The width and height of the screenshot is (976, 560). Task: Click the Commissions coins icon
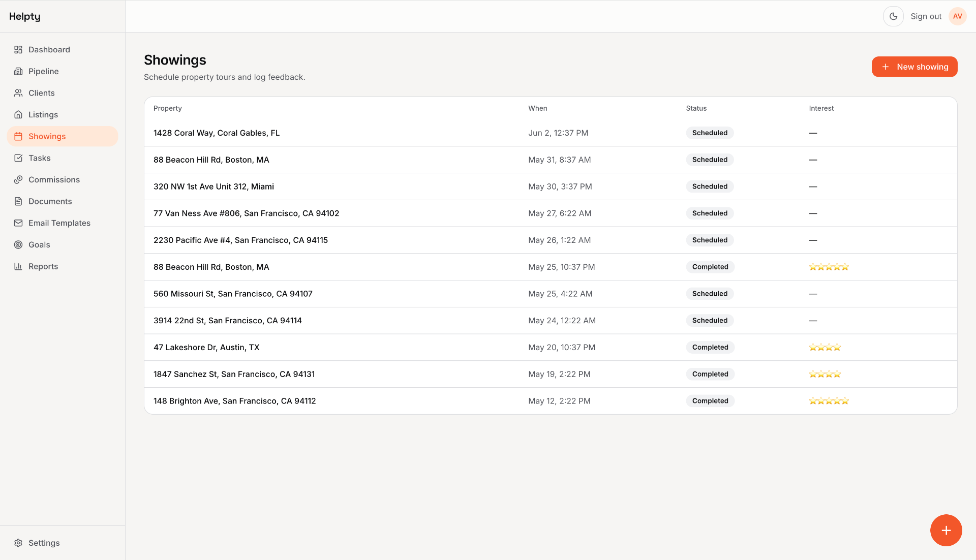(18, 180)
